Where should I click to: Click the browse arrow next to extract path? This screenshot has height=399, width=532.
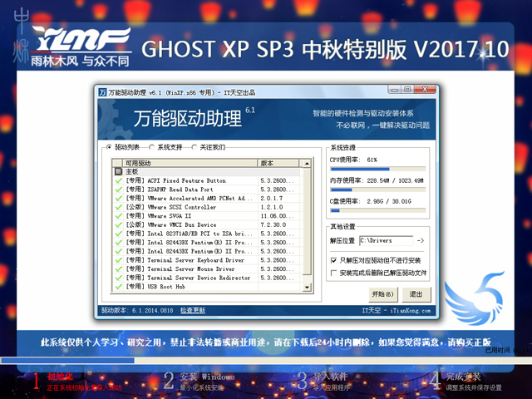click(421, 240)
